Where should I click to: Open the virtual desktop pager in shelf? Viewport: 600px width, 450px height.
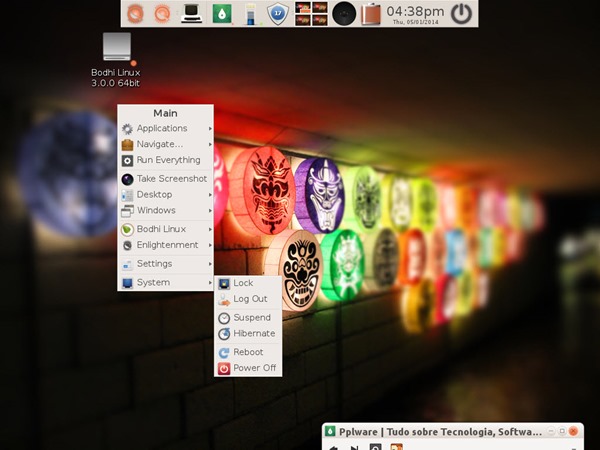click(x=311, y=13)
